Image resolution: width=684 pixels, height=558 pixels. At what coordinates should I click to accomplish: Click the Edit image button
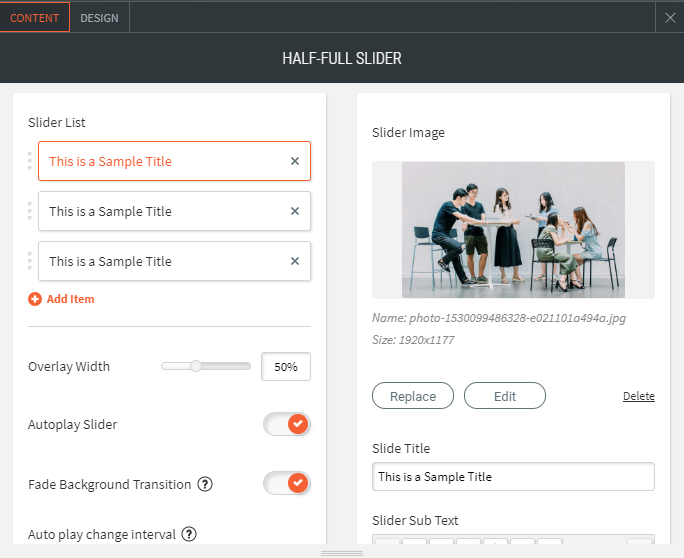(x=505, y=396)
